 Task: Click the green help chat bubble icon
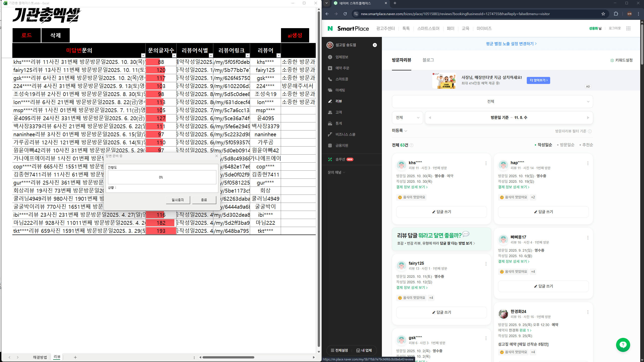tap(623, 345)
